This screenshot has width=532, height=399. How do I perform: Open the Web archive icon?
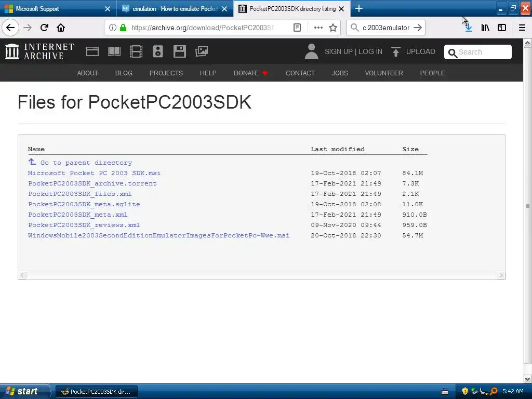(x=92, y=51)
